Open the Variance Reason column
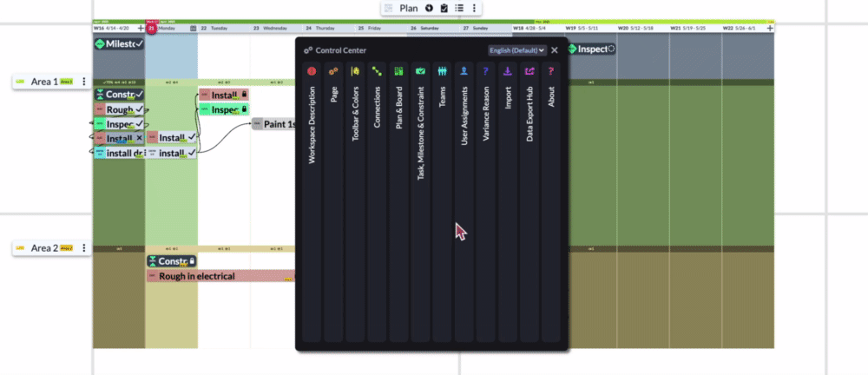The height and width of the screenshot is (375, 868). click(x=485, y=201)
